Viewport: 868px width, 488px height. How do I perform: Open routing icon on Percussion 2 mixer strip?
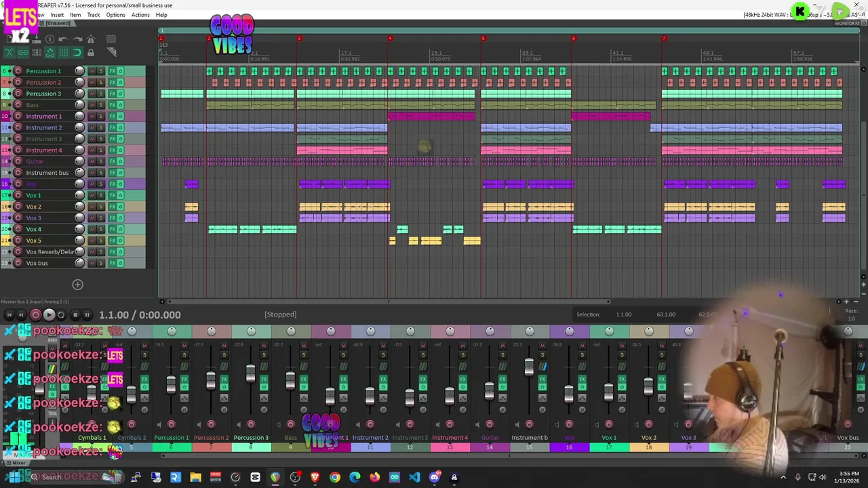224,367
